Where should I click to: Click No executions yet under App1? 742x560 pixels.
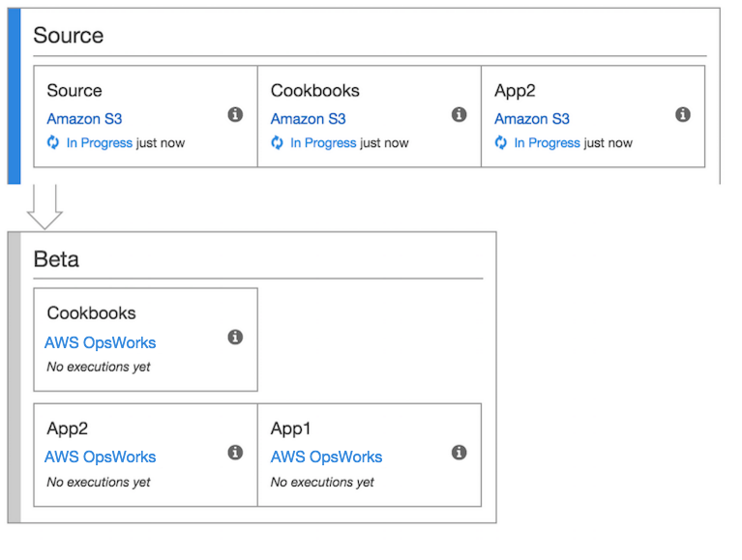click(x=322, y=482)
